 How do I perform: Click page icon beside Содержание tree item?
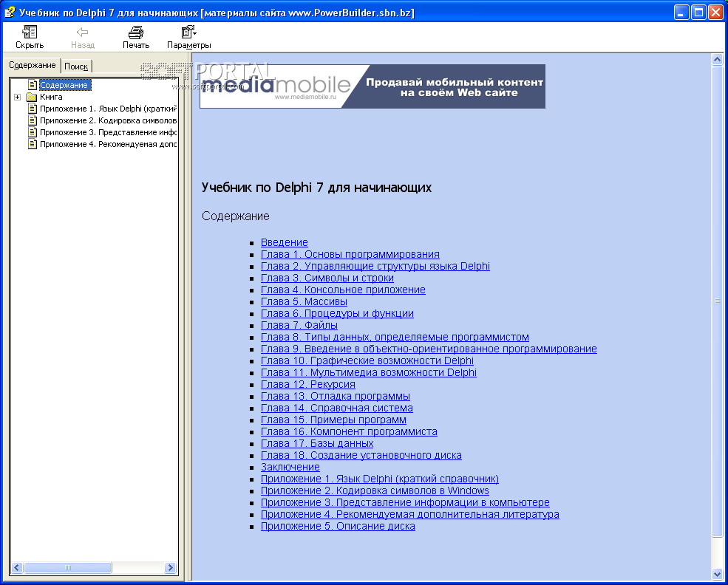pos(32,85)
